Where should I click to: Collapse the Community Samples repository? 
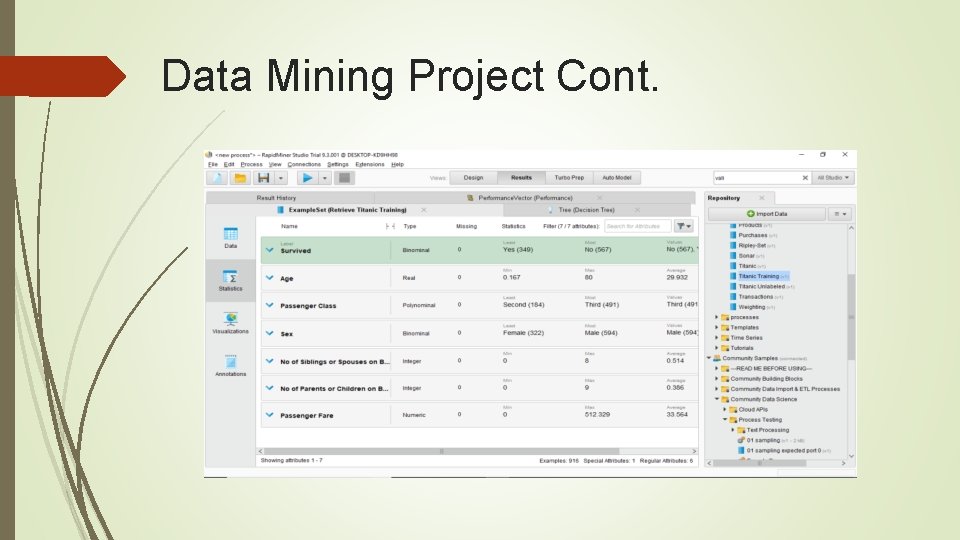[709, 358]
